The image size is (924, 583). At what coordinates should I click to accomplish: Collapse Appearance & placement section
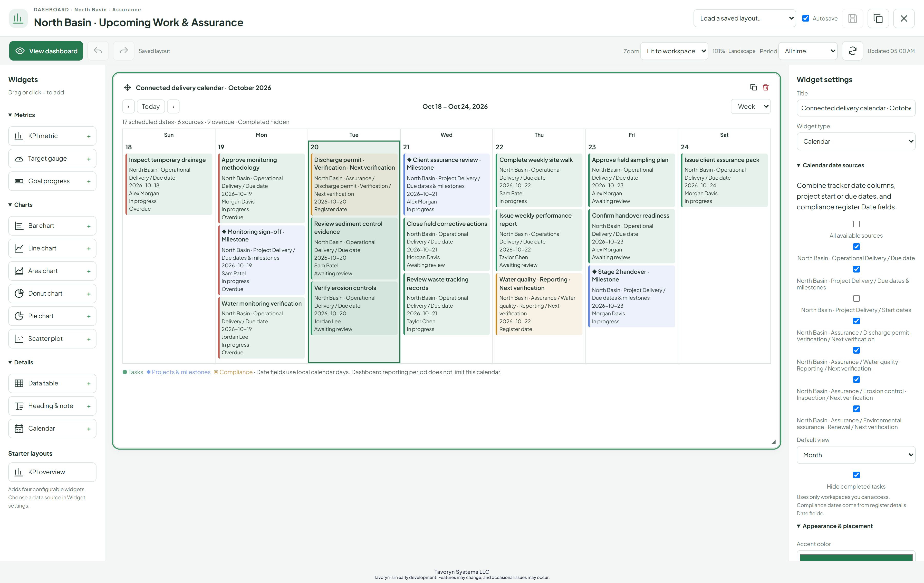[834, 526]
